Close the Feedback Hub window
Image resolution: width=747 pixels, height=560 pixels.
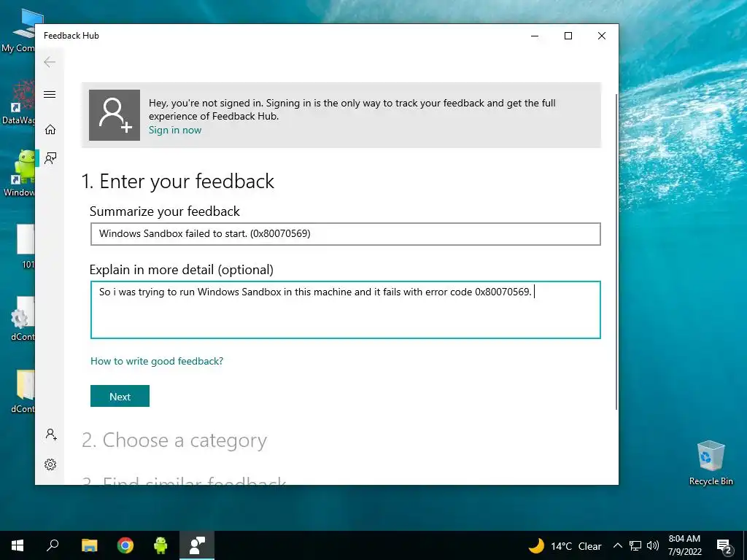[602, 36]
